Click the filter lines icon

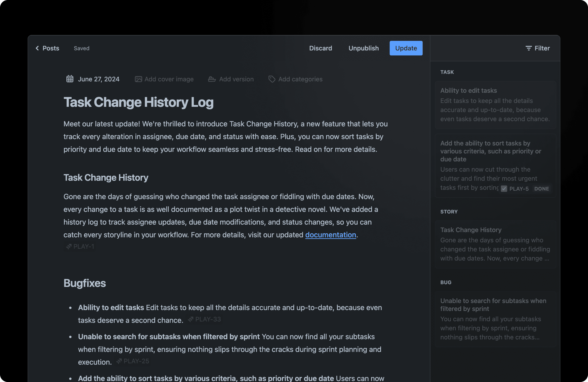(x=528, y=48)
